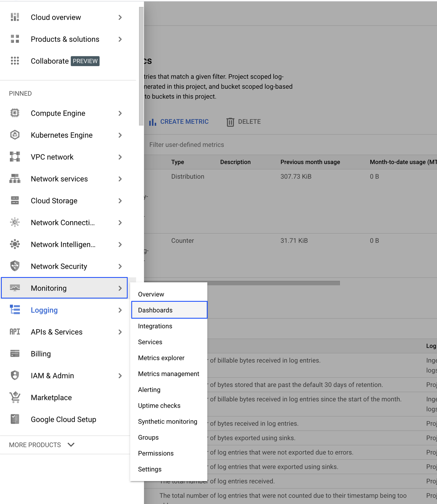The height and width of the screenshot is (504, 437).
Task: Select Synthetic monitoring in the submenu
Action: tap(169, 421)
